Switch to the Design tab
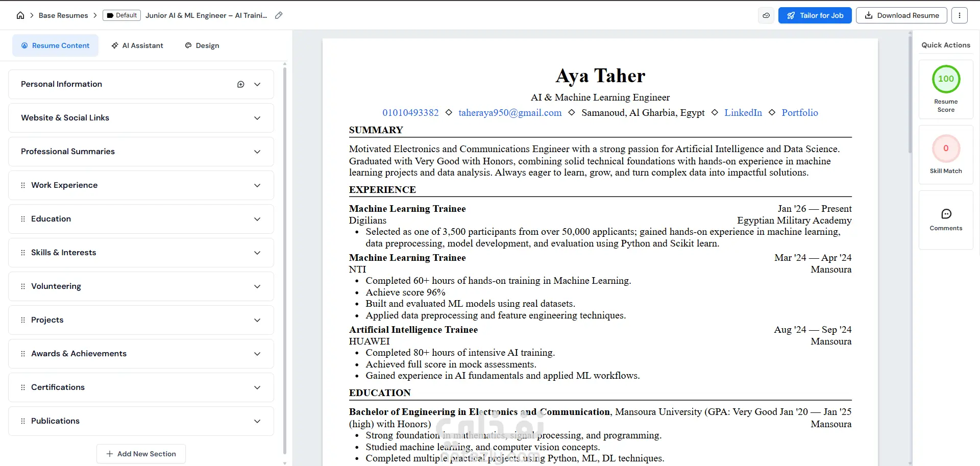 tap(202, 45)
